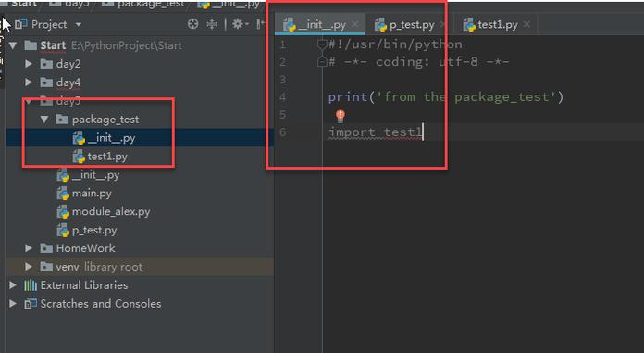Click line number 4 in the gutter
The width and height of the screenshot is (644, 353).
pyautogui.click(x=282, y=97)
